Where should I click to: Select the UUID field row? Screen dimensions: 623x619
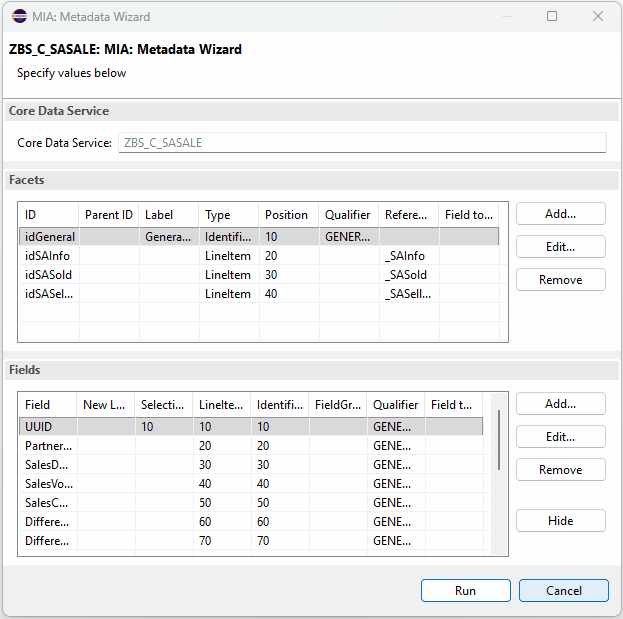(38, 427)
